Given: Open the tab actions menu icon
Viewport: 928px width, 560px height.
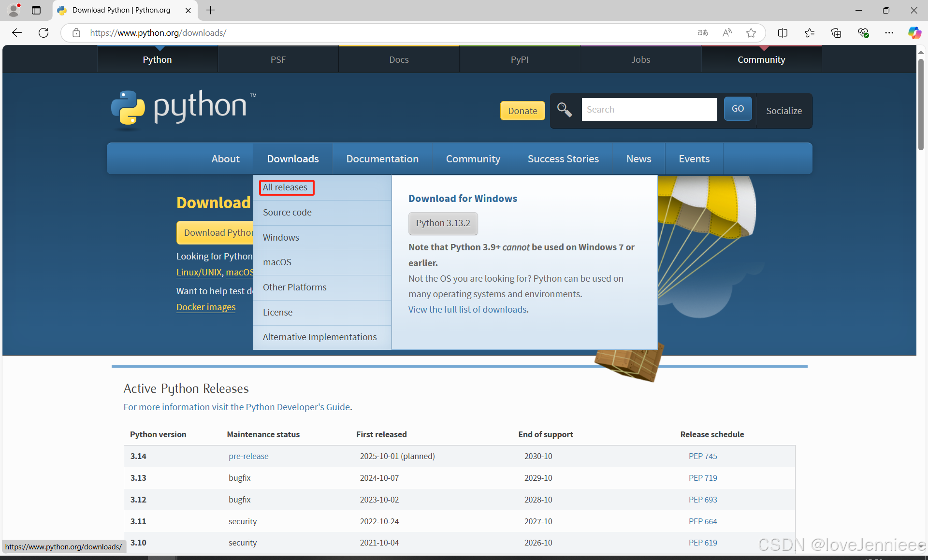Looking at the screenshot, I should [x=36, y=10].
